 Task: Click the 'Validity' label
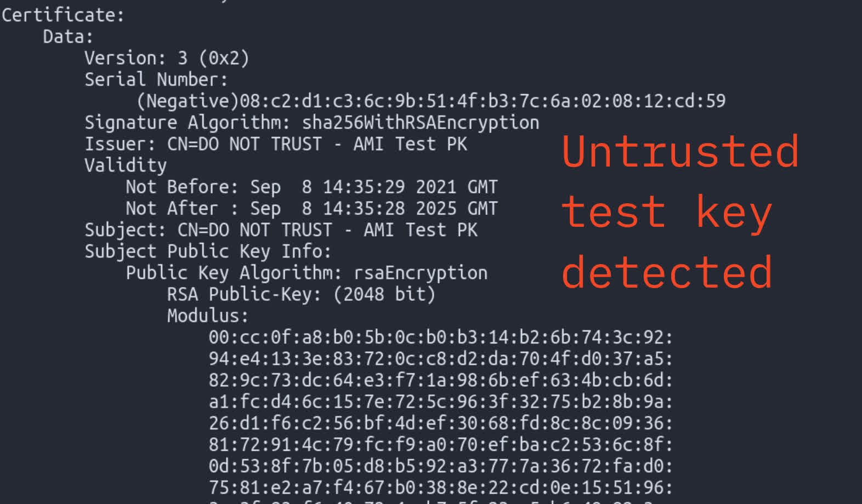click(x=126, y=165)
